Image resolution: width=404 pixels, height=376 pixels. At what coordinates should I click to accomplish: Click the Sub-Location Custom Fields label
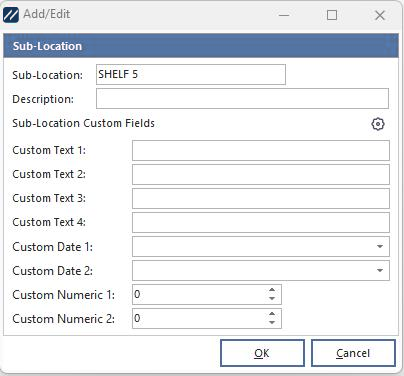[83, 123]
